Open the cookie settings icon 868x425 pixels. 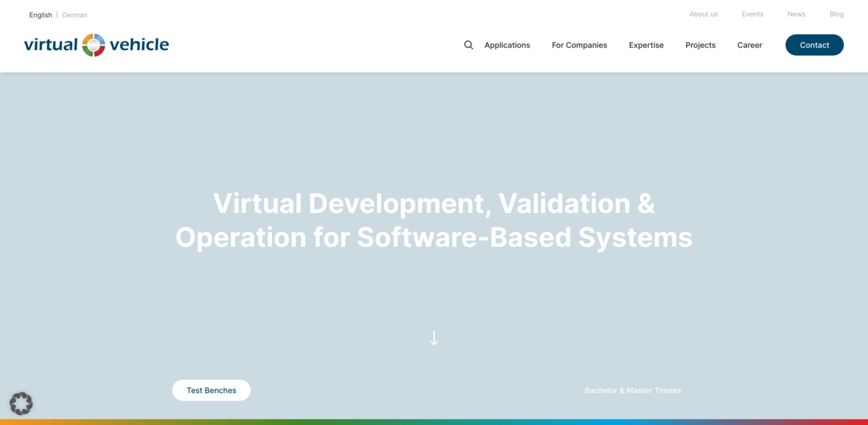(x=21, y=403)
